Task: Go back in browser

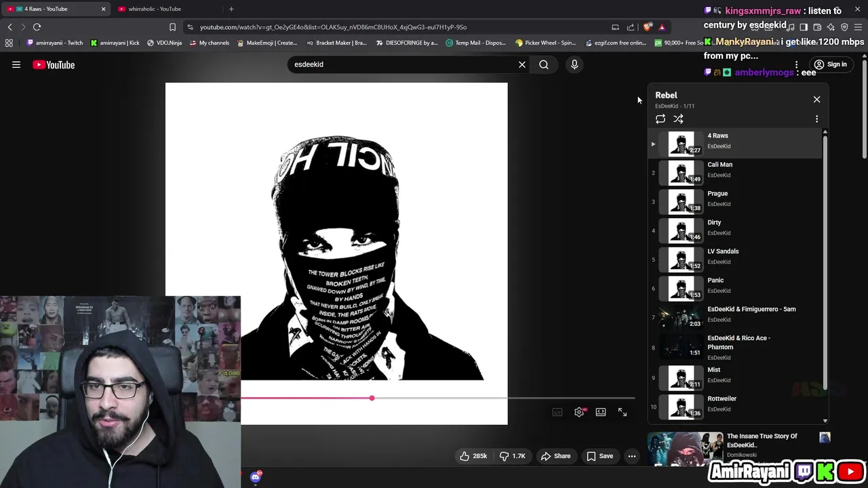Action: (10, 27)
